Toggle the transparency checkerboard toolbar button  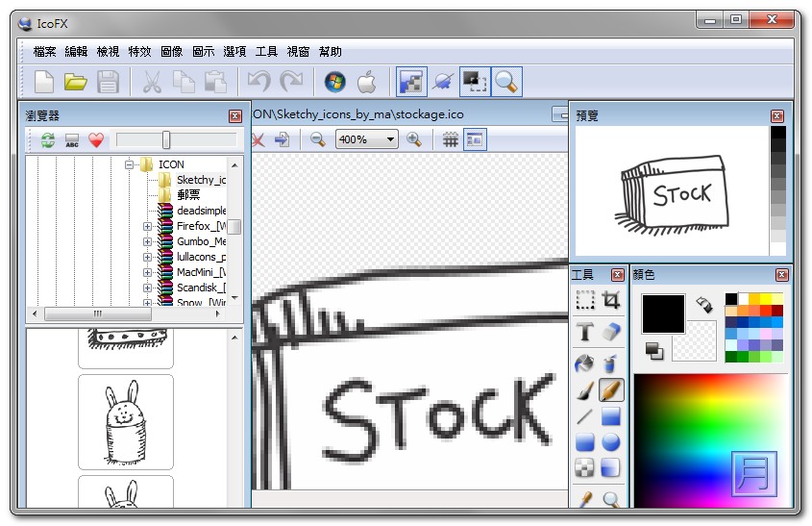[411, 82]
